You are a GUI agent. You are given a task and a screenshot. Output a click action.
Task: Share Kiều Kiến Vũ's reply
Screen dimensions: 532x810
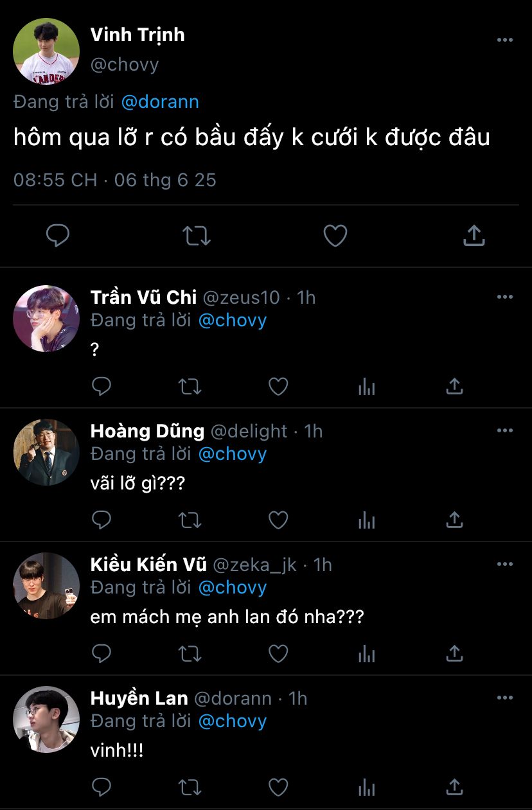[454, 653]
